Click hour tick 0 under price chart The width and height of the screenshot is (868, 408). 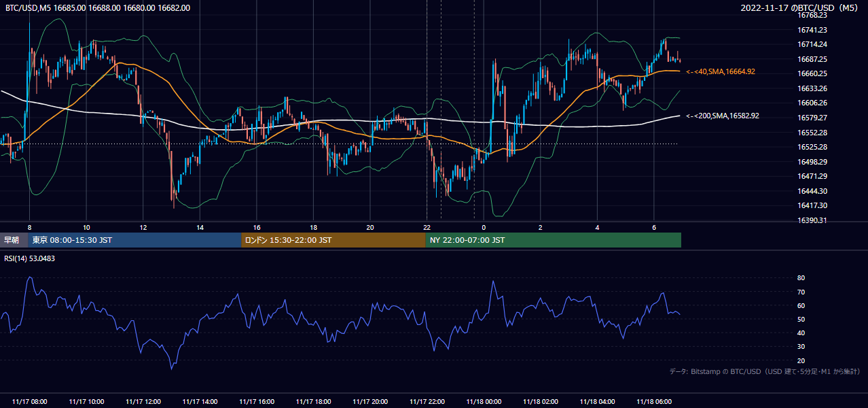484,227
